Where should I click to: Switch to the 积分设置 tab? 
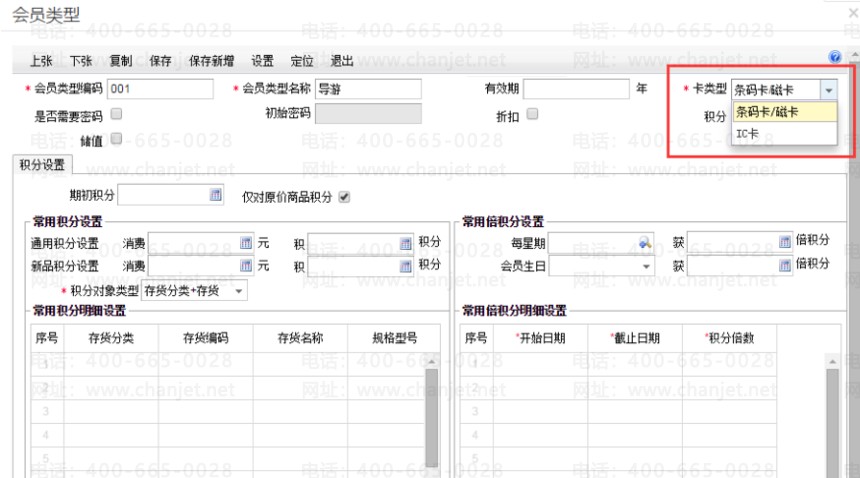coord(42,165)
